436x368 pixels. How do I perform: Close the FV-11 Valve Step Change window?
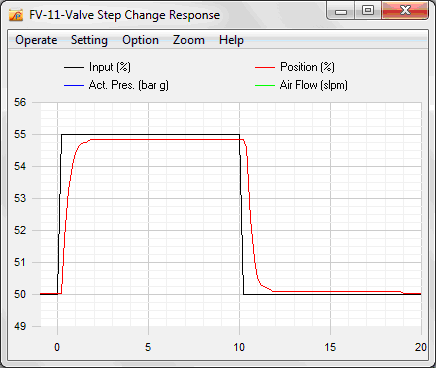[x=405, y=11]
